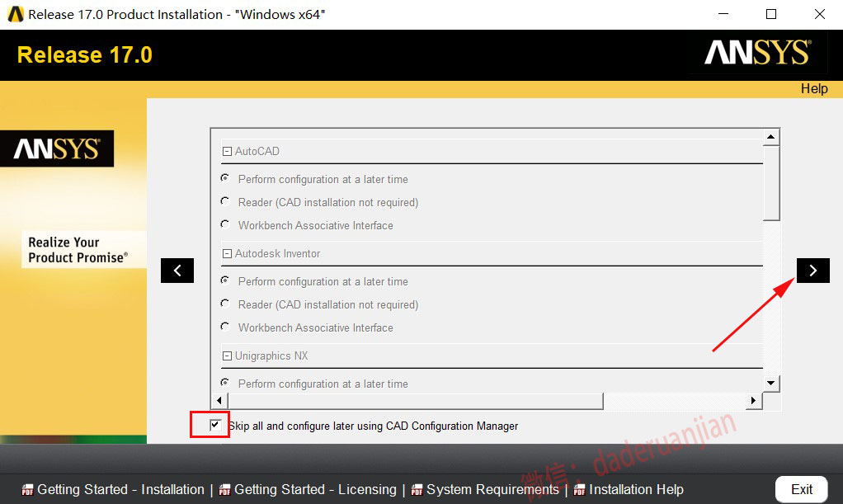This screenshot has width=843, height=504.
Task: Select AutoCAD Workbench Associative Interface option
Action: (x=225, y=224)
